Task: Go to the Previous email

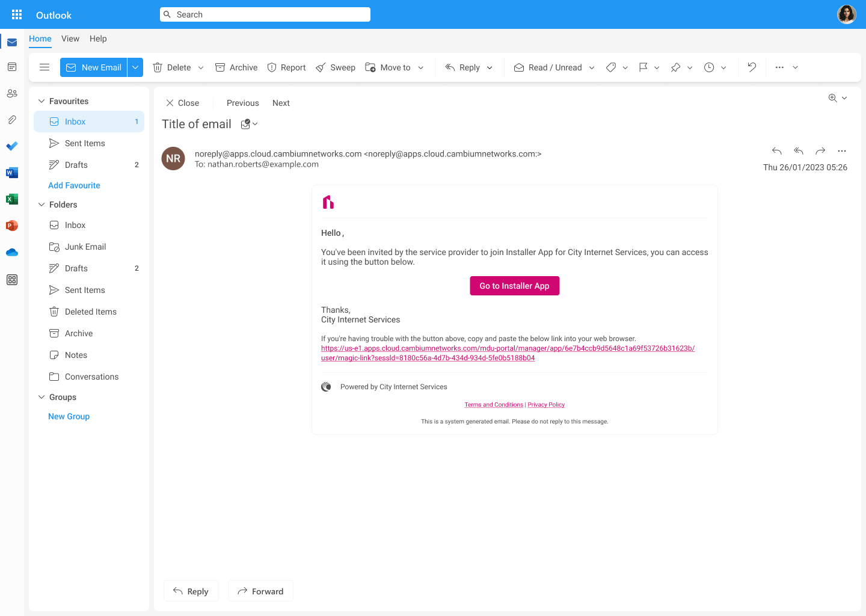Action: 243,103
